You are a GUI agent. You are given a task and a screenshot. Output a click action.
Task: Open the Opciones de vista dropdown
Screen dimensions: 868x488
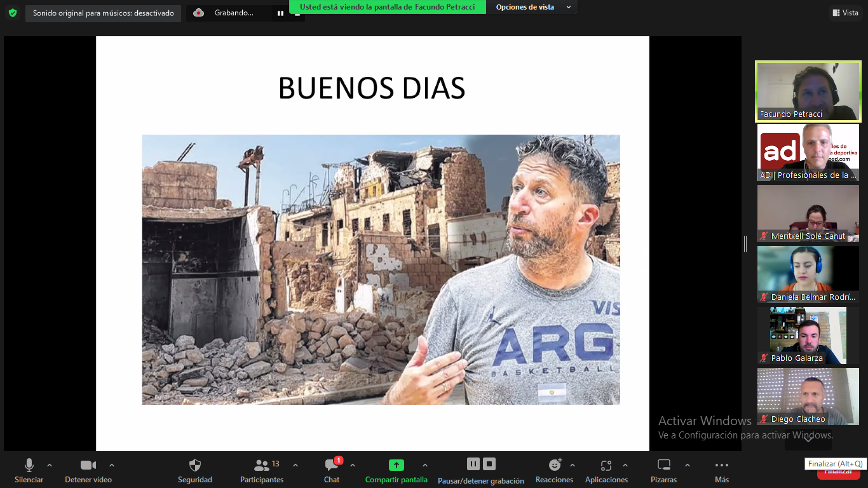coord(532,7)
